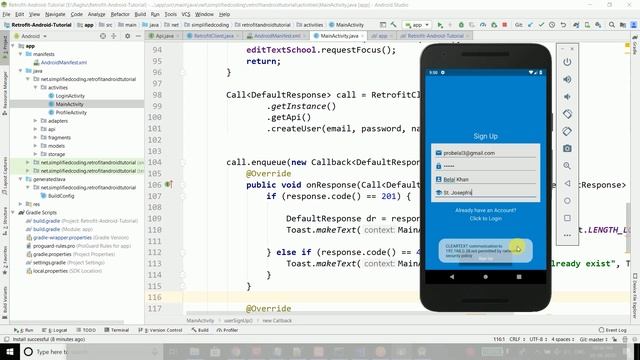Viewport: 640px width, 360px height.
Task: Open the File menu
Action: [x=7, y=14]
